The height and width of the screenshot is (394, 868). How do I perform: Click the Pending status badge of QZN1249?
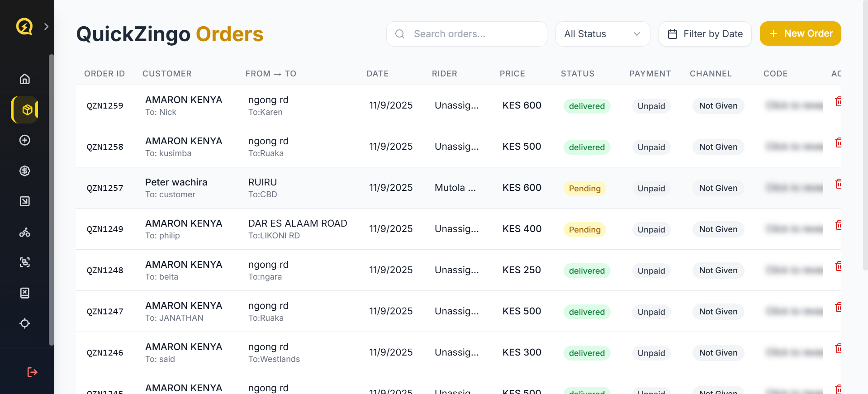[584, 229]
